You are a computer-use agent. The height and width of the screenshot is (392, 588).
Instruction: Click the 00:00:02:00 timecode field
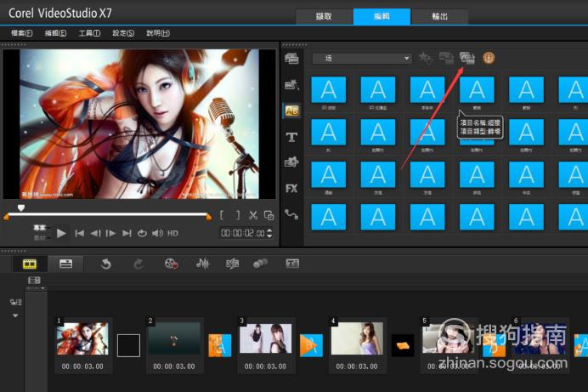pos(243,233)
